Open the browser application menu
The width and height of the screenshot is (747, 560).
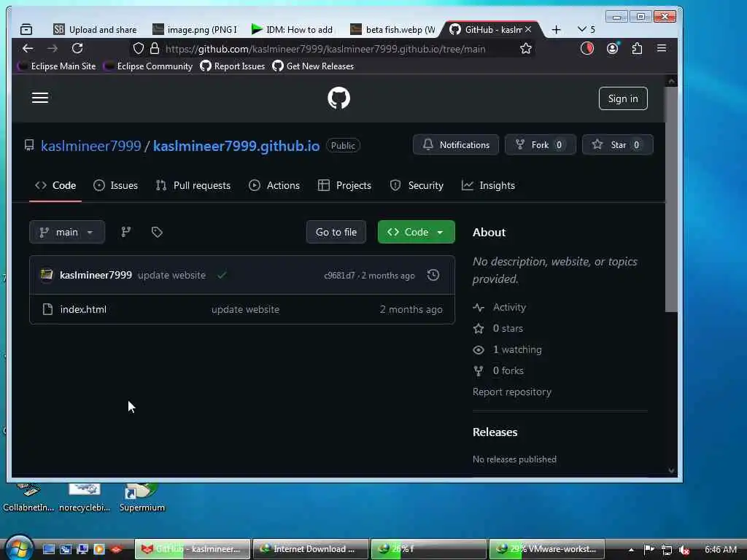coord(661,49)
